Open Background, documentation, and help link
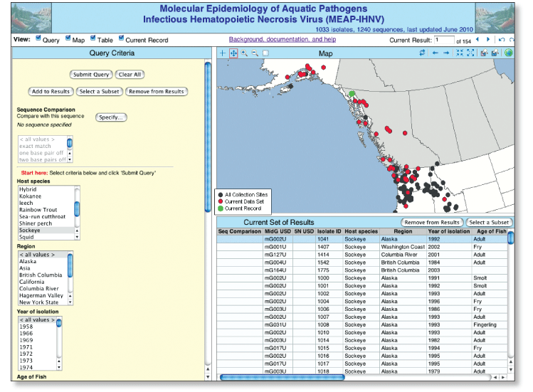The width and height of the screenshot is (533, 392). pyautogui.click(x=282, y=39)
